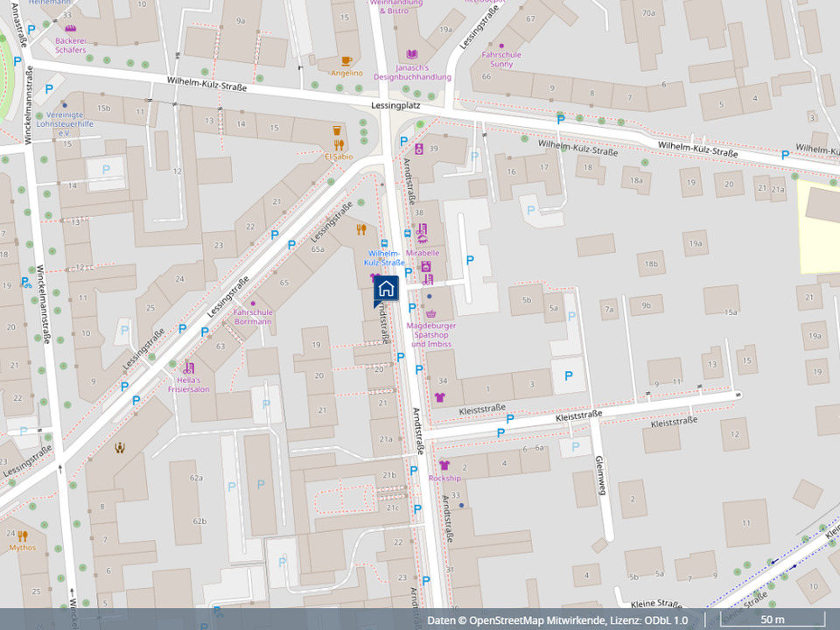The height and width of the screenshot is (630, 840).
Task: Click the Fahrschule Sunny marker dot
Action: tap(502, 45)
